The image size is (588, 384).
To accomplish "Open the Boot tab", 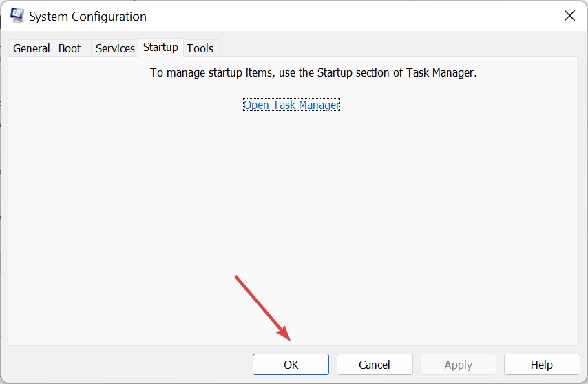I will (70, 48).
